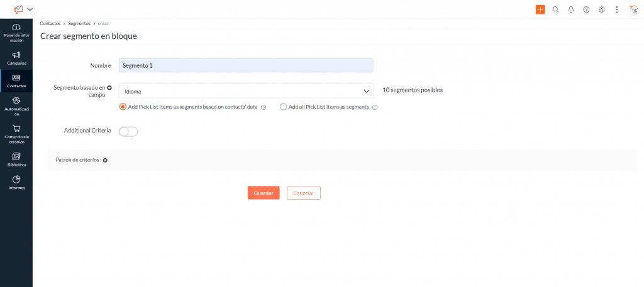Click info icon next to Patrón de criterios

(x=105, y=160)
